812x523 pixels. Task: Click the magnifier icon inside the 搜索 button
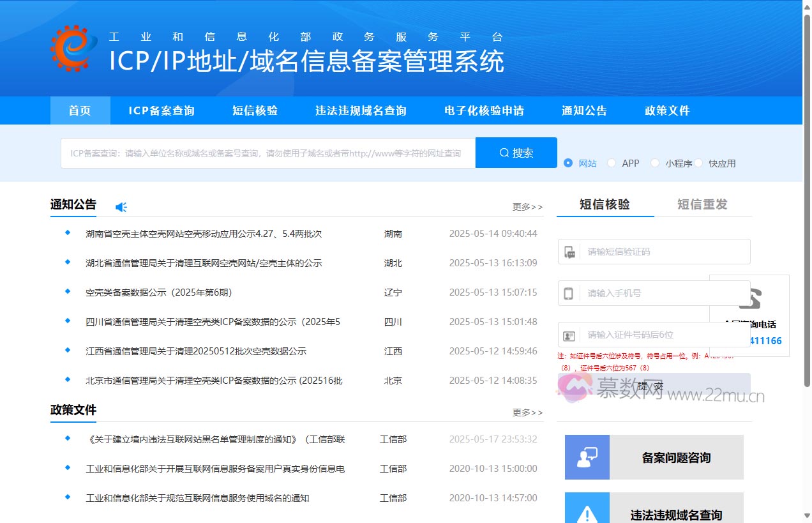(x=504, y=152)
